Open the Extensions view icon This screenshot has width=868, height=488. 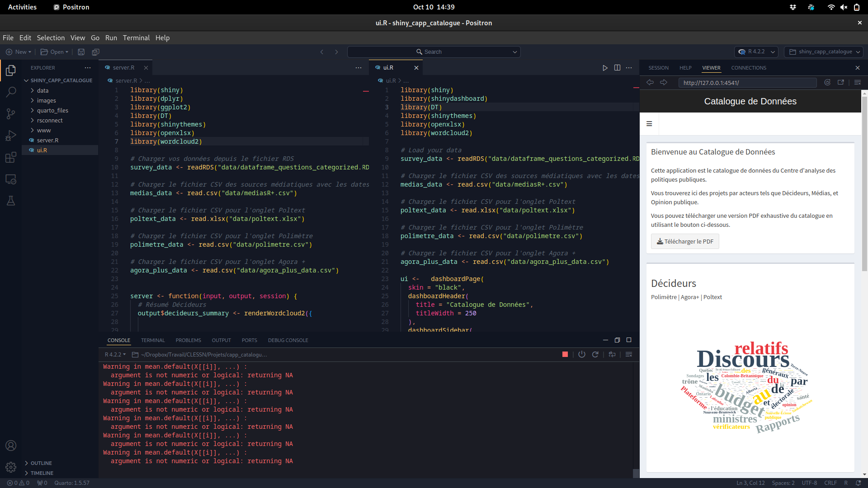(x=11, y=157)
